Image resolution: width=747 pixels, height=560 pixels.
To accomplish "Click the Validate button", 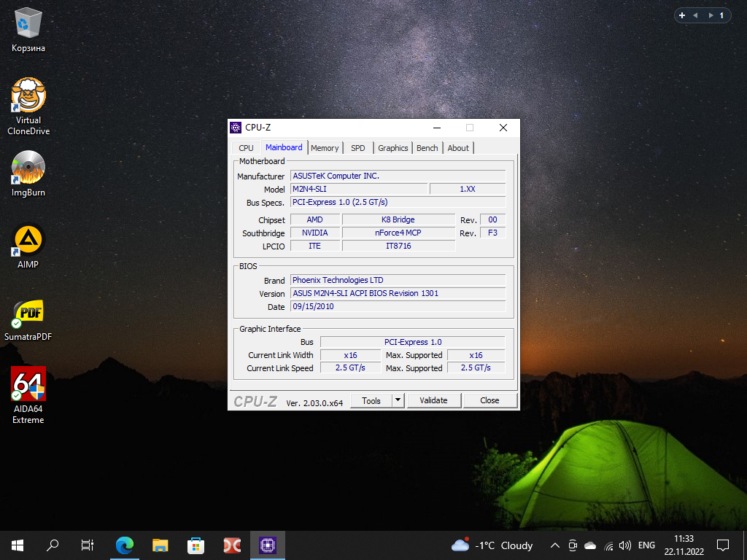I will pos(433,400).
